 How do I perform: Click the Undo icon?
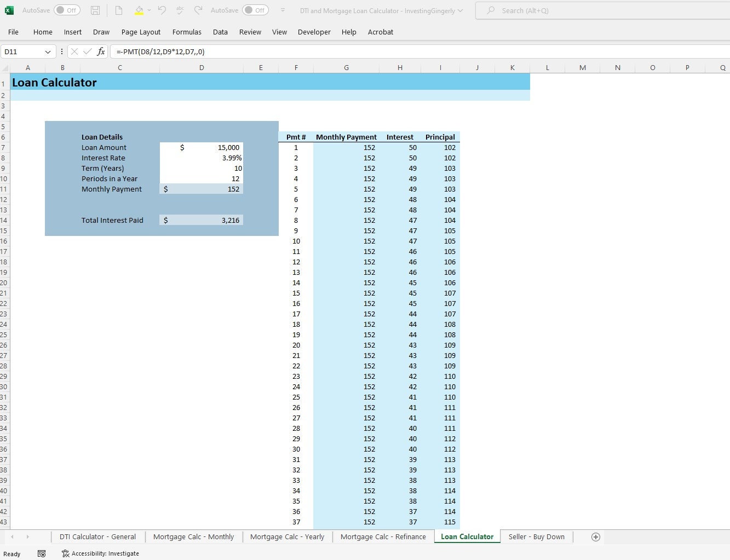pos(161,10)
